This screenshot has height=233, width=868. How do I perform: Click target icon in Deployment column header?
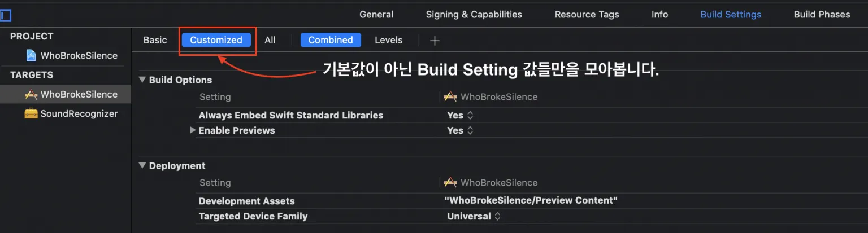[450, 183]
